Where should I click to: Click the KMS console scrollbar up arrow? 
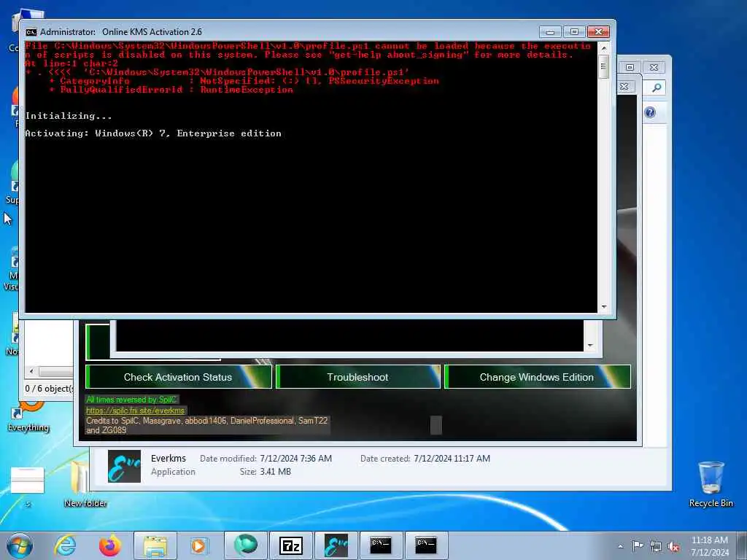[x=604, y=48]
